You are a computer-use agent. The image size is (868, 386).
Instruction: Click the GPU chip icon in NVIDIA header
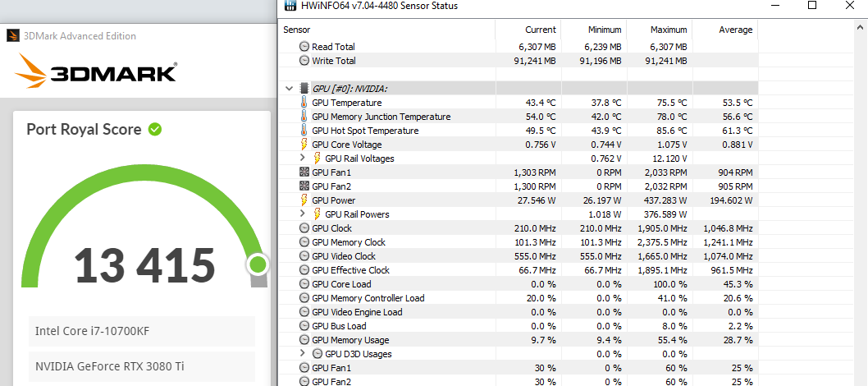coord(304,88)
